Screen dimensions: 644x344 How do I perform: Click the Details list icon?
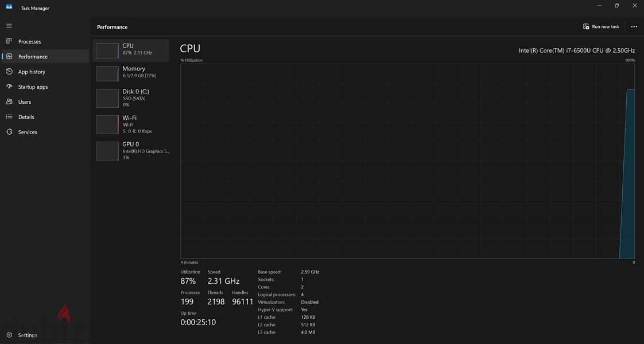tap(9, 117)
